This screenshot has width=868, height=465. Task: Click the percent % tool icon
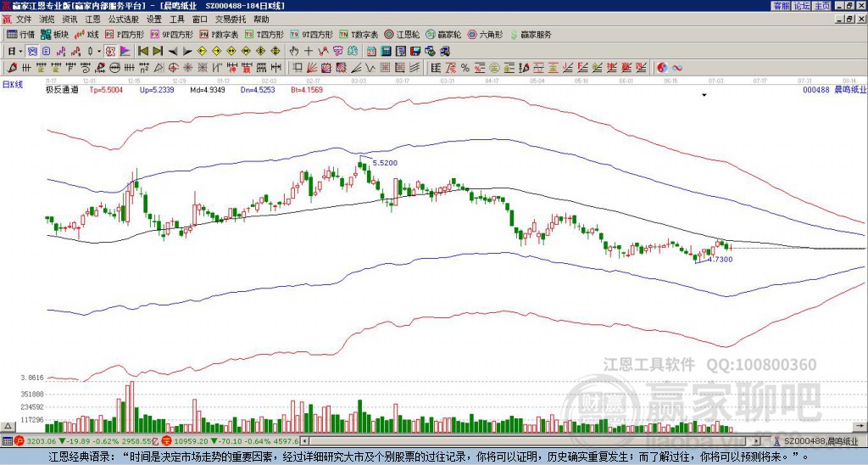click(465, 68)
